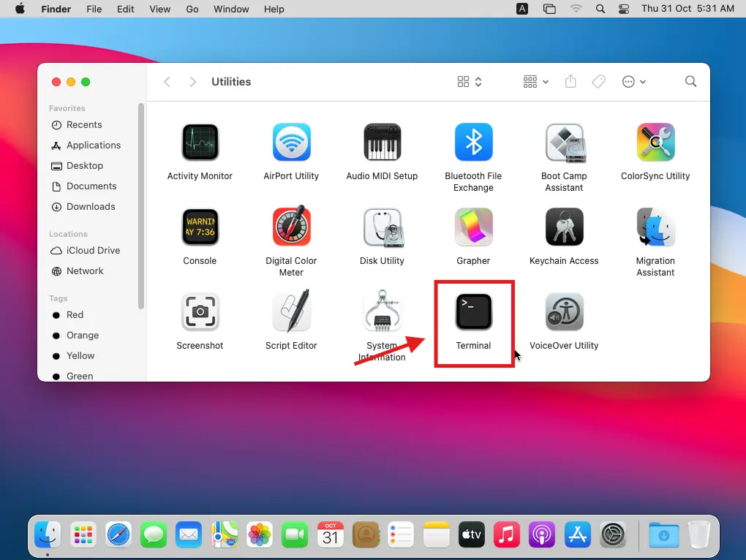The width and height of the screenshot is (746, 560).
Task: Select the Screenshot app icon
Action: pyautogui.click(x=200, y=312)
